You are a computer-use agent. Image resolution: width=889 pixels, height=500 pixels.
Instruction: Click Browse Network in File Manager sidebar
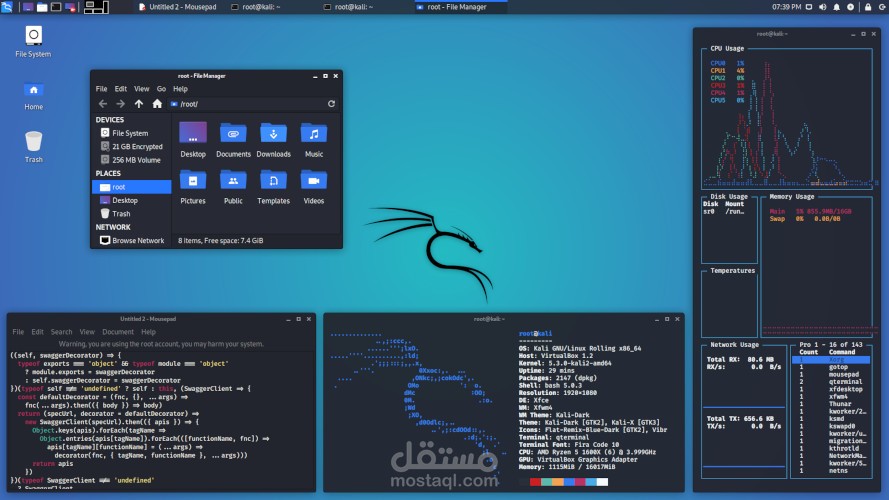pos(132,240)
